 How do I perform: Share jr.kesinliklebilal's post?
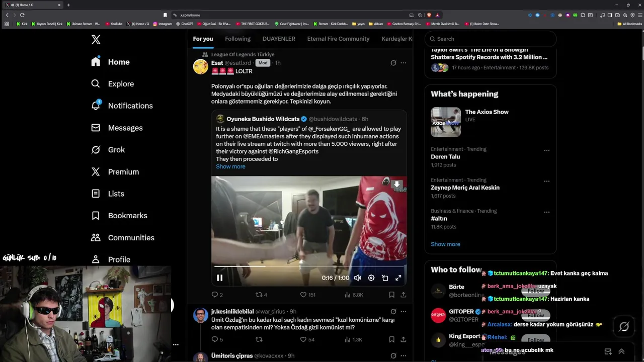(x=403, y=340)
